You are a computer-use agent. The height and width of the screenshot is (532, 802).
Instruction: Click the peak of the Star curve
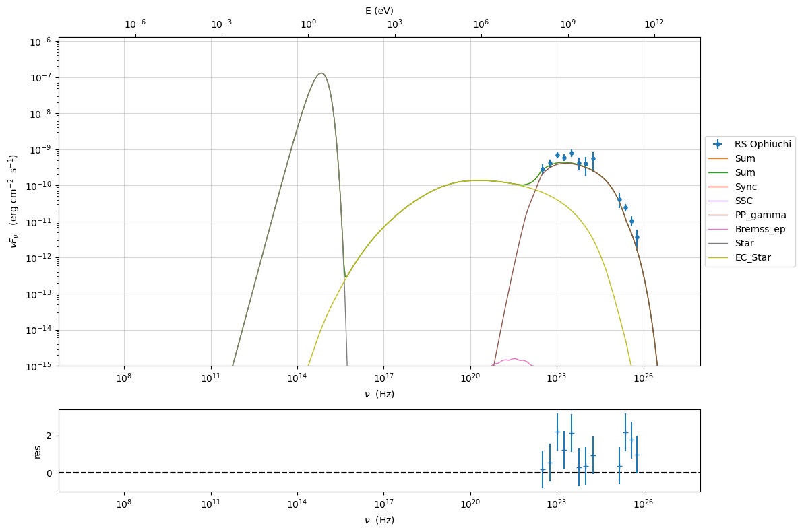tap(322, 73)
